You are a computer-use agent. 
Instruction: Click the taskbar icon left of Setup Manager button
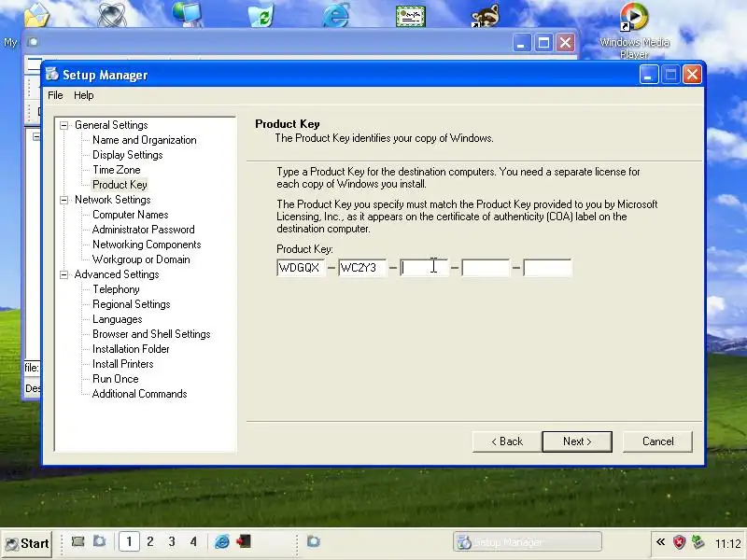(314, 541)
